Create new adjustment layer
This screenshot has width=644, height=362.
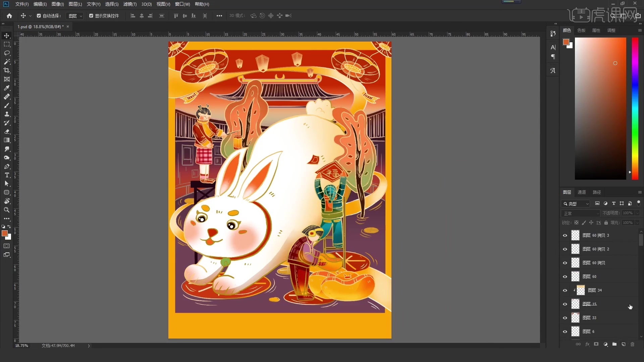(x=605, y=344)
